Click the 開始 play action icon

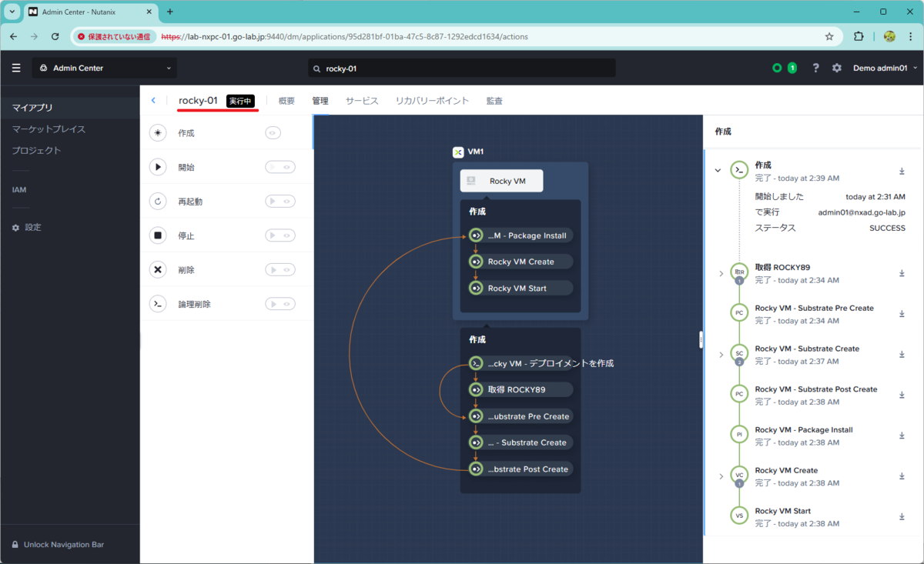click(158, 167)
